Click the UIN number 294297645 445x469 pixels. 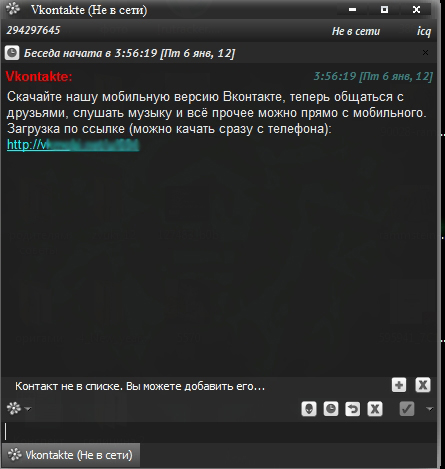(x=33, y=30)
